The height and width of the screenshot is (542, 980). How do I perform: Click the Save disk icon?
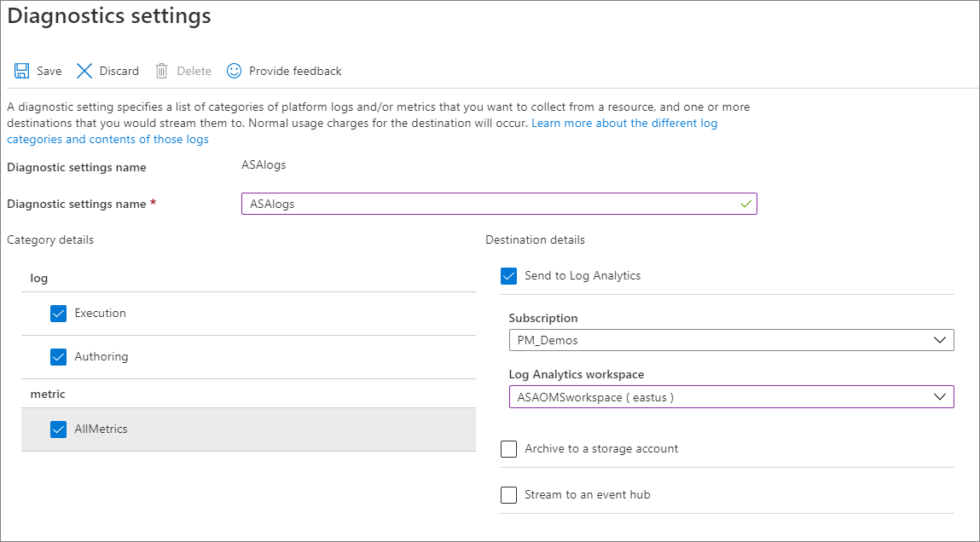click(21, 71)
